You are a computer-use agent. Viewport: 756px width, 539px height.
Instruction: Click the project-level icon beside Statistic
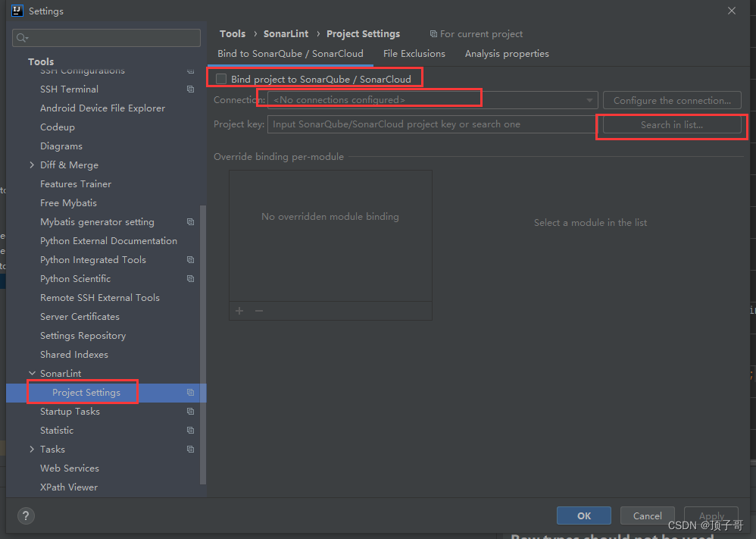pos(190,430)
